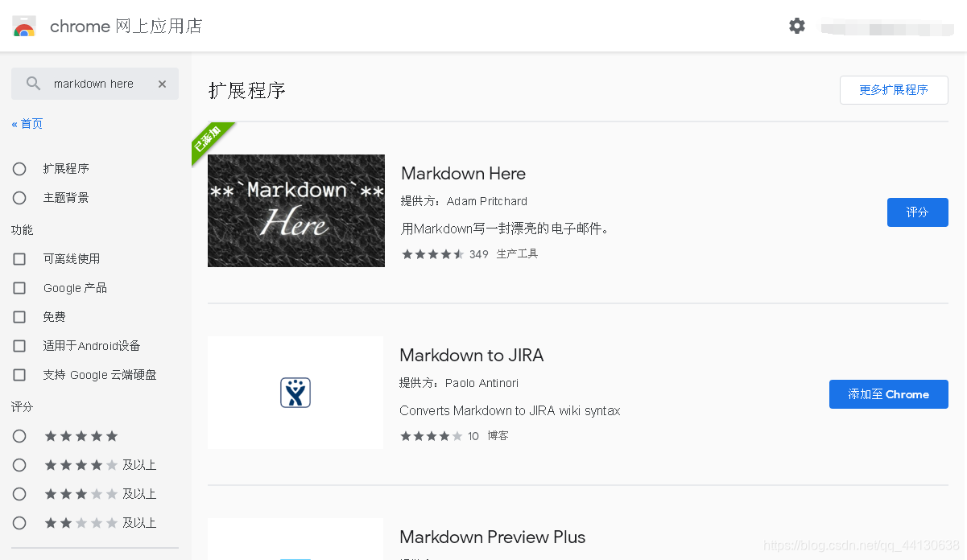Click the Markdown Here star rating
Viewport: 967px width, 560px height.
[x=433, y=254]
